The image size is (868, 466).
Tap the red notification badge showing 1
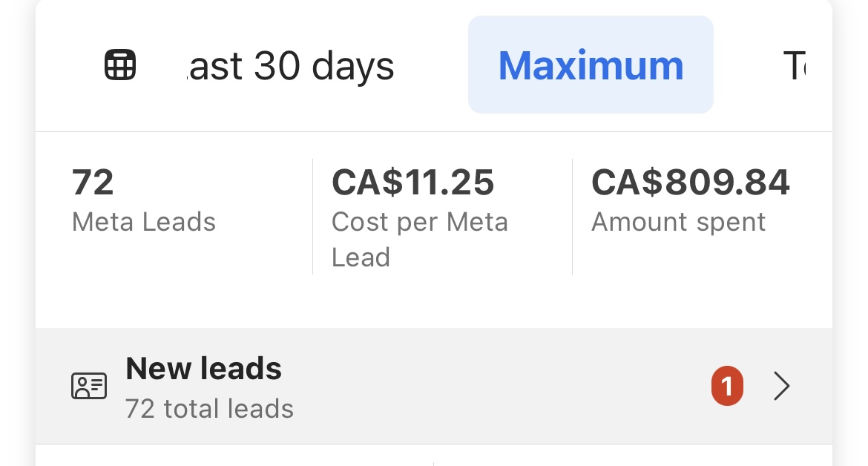click(x=727, y=387)
